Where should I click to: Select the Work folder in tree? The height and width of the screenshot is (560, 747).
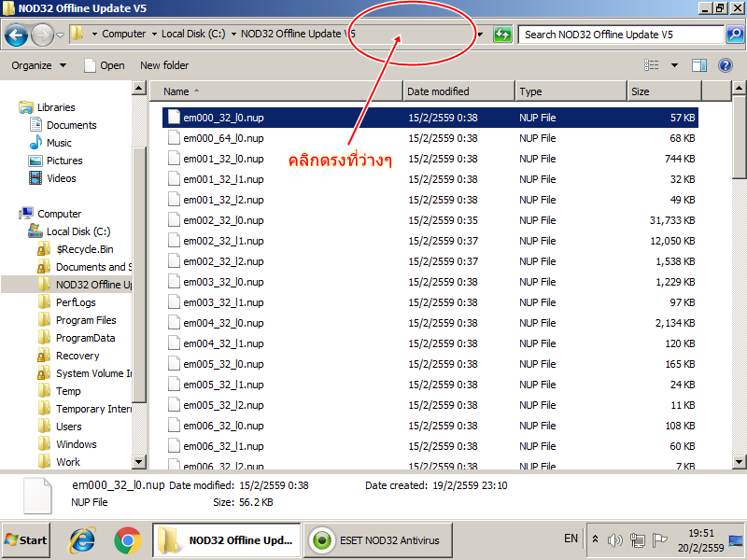click(x=68, y=462)
